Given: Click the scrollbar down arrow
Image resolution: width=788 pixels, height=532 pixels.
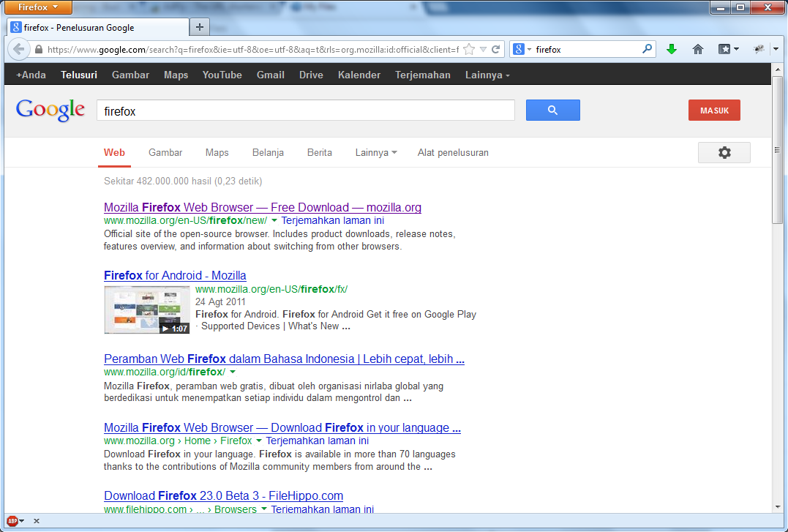Looking at the screenshot, I should [778, 507].
